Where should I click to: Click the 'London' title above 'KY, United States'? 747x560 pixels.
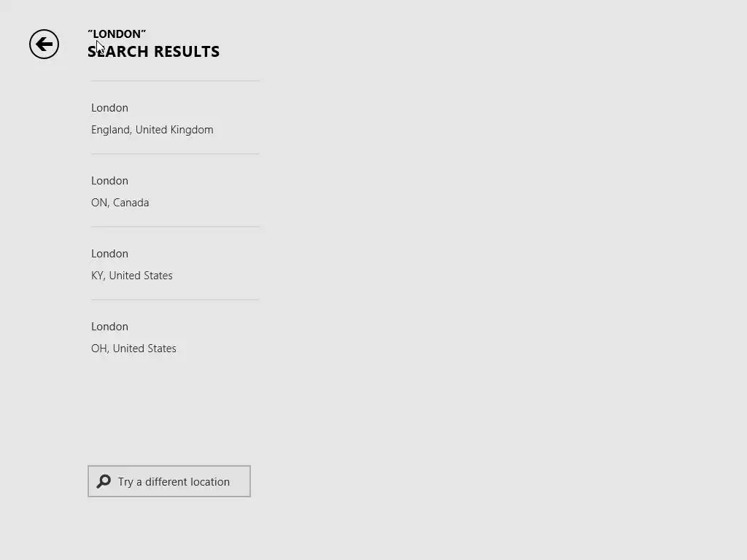click(109, 254)
